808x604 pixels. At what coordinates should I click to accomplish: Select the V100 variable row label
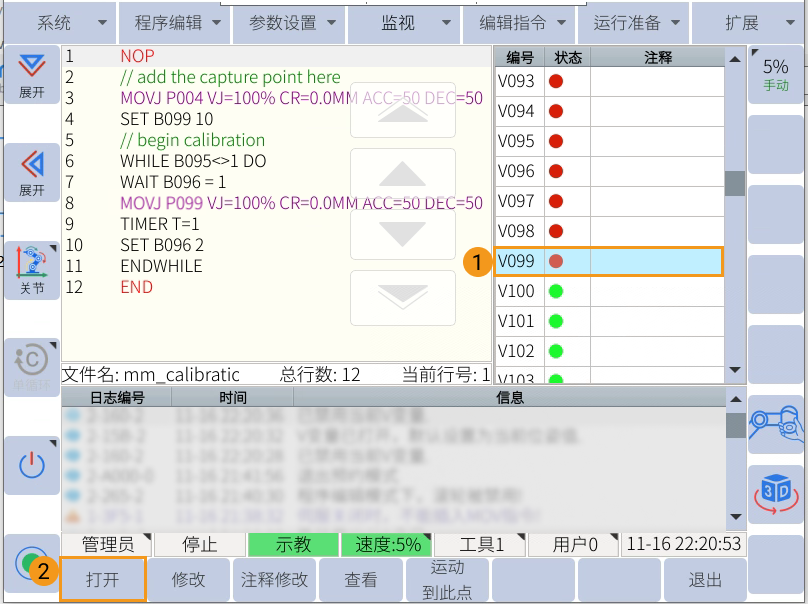coord(516,291)
